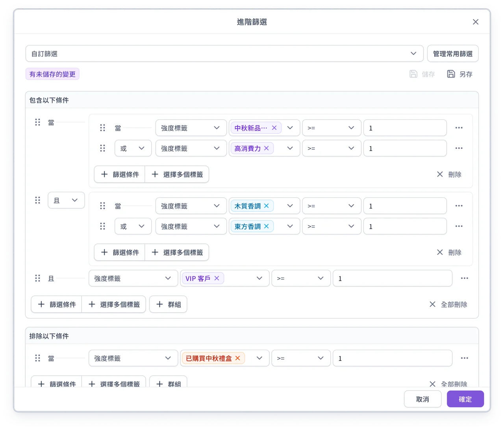Click 管理常用篩選 button
This screenshot has height=430, width=504.
[x=453, y=54]
